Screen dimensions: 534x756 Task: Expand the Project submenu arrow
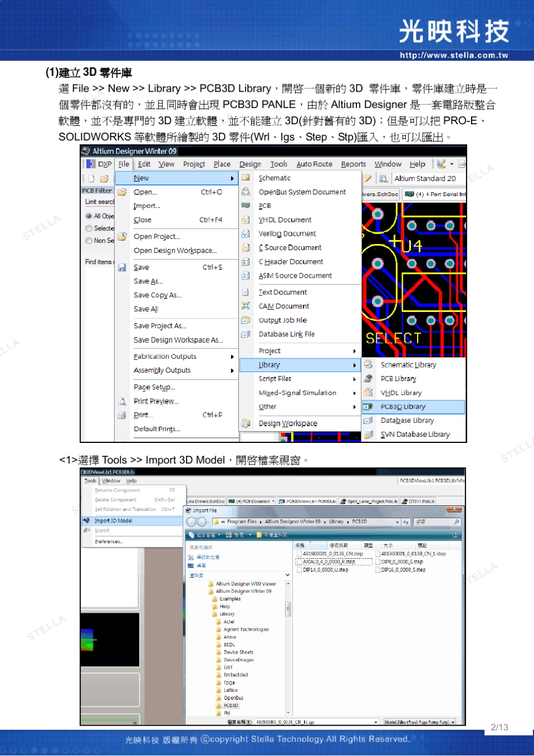pos(354,351)
